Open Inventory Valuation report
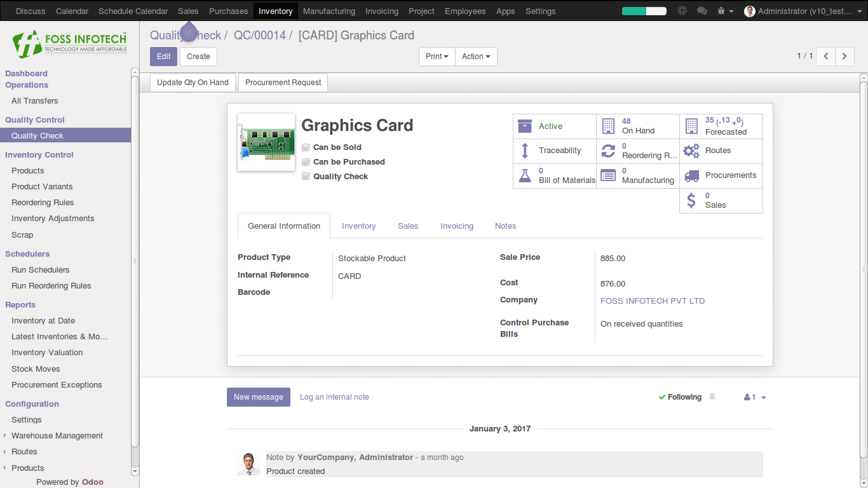Image resolution: width=868 pixels, height=488 pixels. pyautogui.click(x=47, y=353)
